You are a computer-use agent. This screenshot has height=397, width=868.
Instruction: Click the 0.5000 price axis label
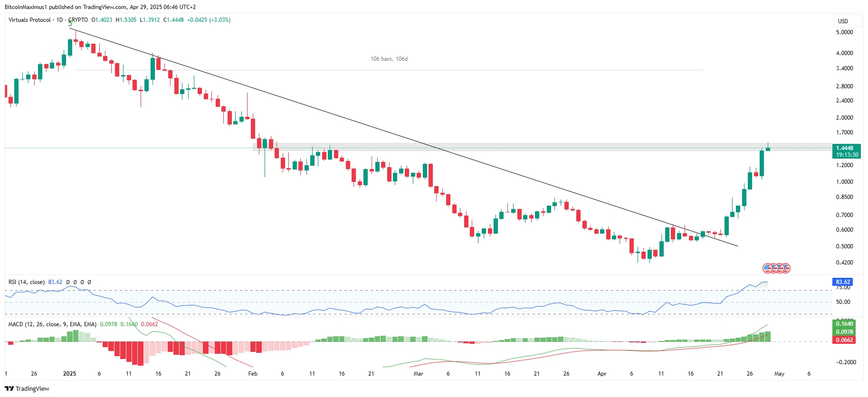click(x=844, y=246)
